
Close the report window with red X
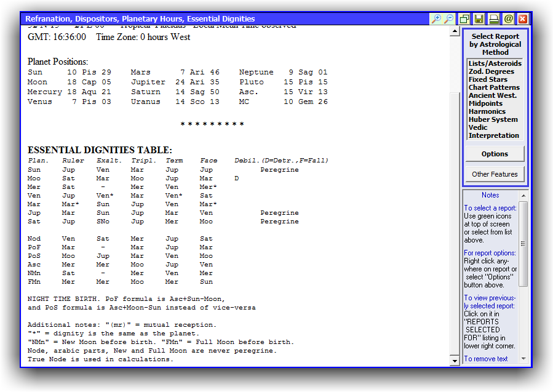coord(523,19)
